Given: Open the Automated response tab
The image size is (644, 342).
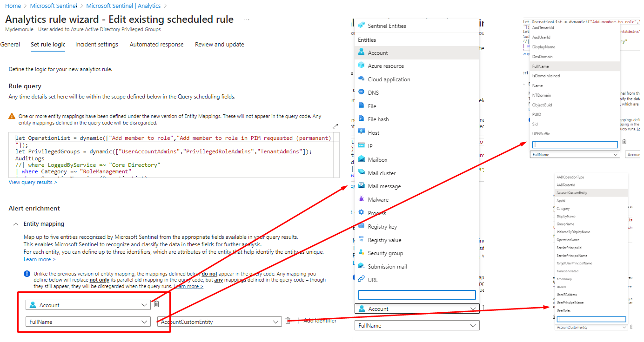Looking at the screenshot, I should click(x=156, y=45).
